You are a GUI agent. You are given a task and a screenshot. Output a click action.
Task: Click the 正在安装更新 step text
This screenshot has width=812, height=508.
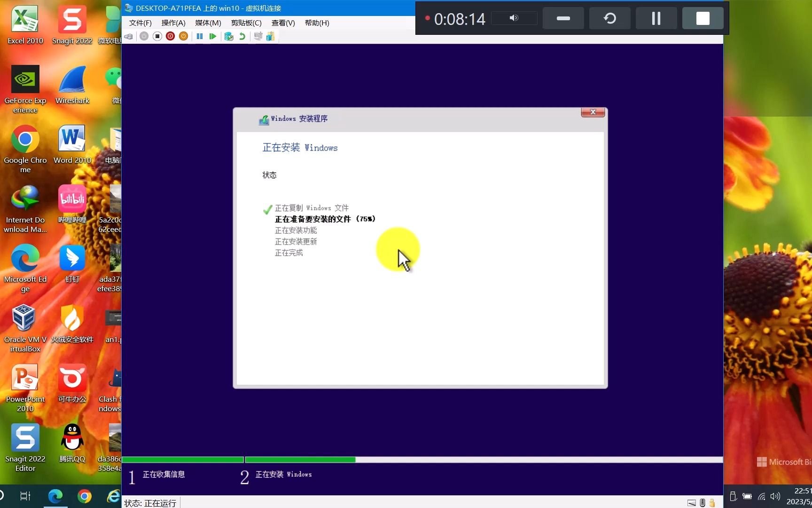click(296, 242)
